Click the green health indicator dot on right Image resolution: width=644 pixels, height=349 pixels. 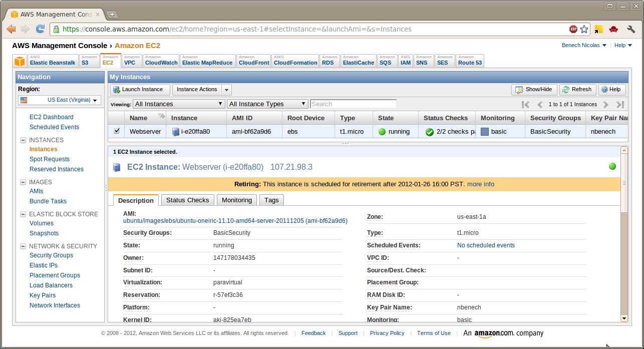[x=612, y=166]
